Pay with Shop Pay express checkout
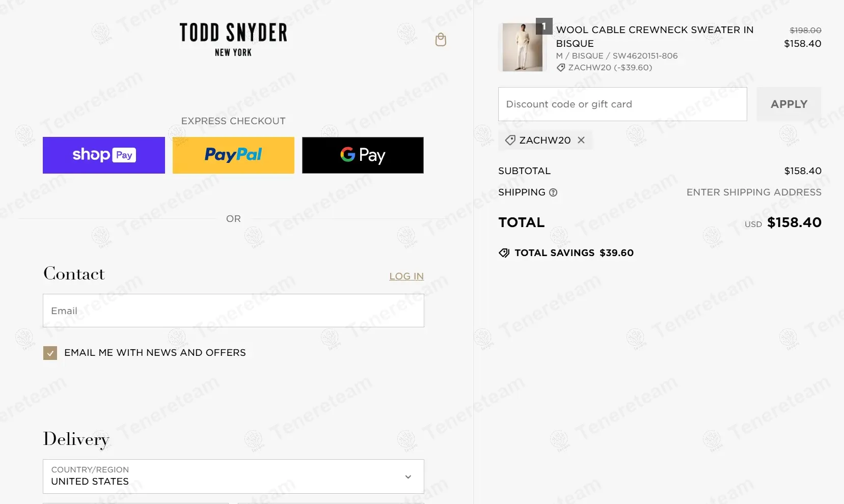The width and height of the screenshot is (844, 504). point(104,155)
